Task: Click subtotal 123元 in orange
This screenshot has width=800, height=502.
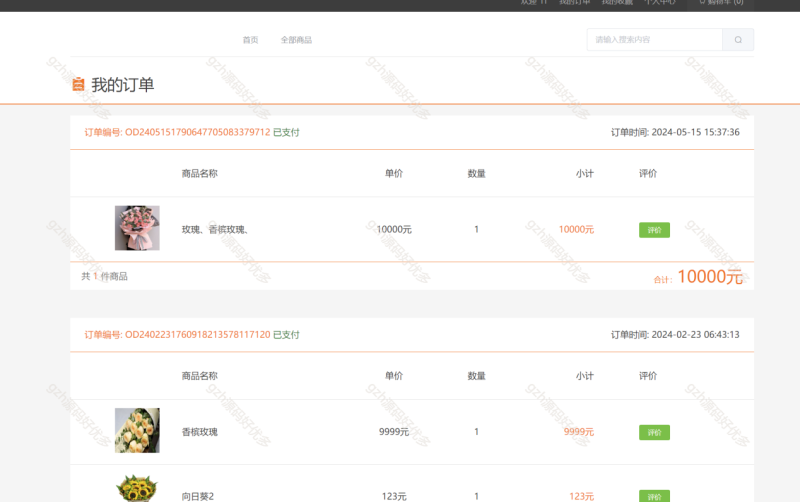Action: click(582, 496)
